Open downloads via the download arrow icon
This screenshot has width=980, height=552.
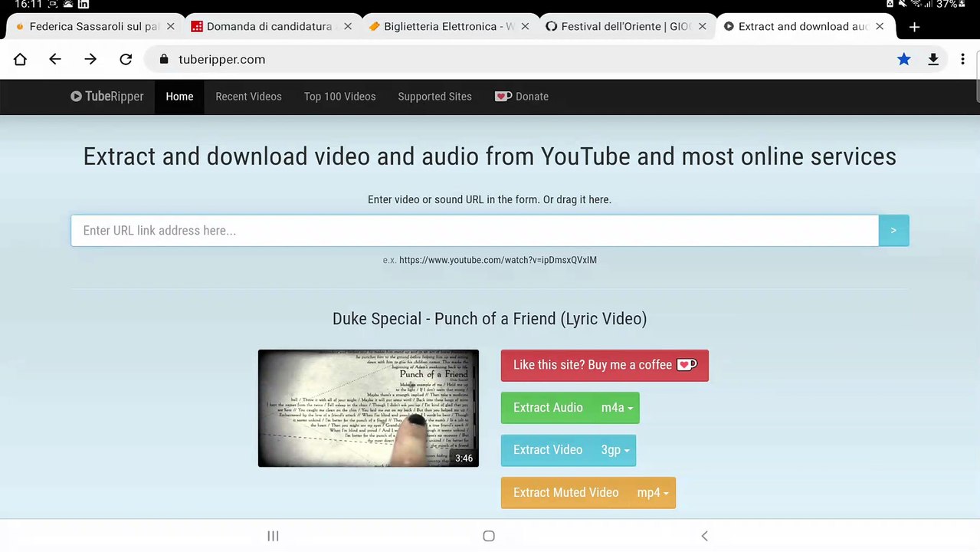coord(933,59)
